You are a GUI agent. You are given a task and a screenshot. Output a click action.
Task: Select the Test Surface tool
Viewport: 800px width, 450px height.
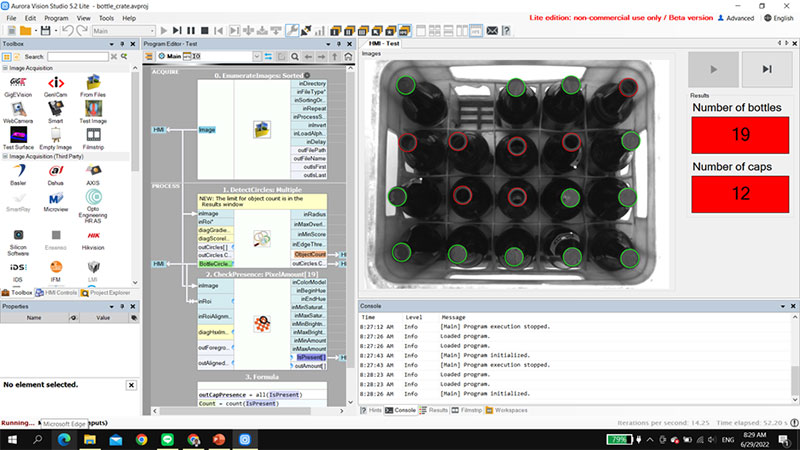18,139
